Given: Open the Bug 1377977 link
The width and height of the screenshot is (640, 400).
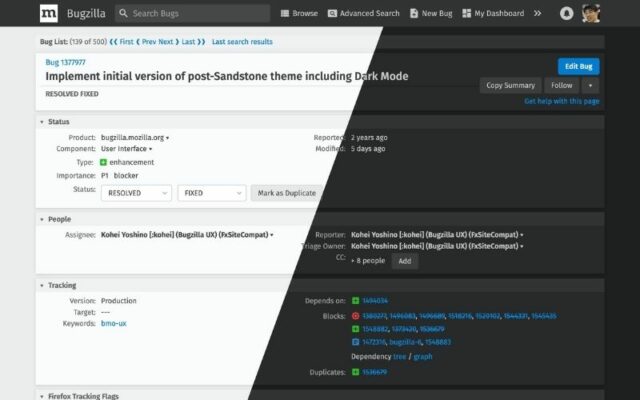Looking at the screenshot, I should point(65,62).
